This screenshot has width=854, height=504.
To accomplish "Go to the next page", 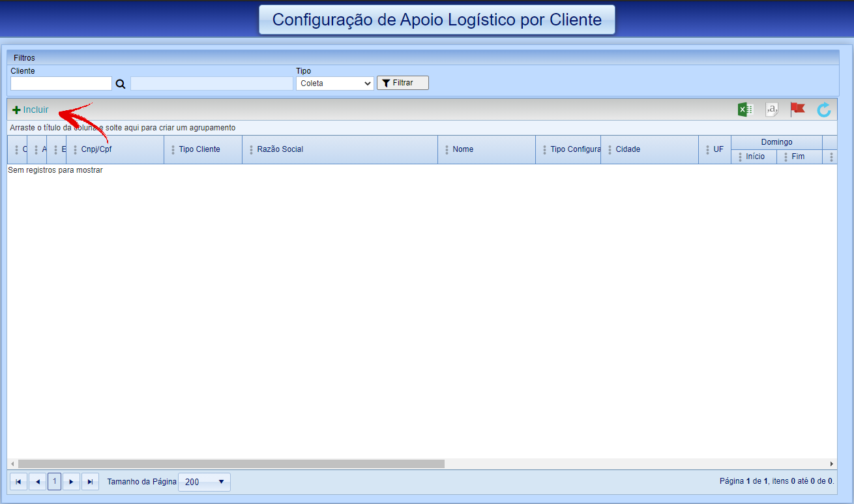I will tap(72, 482).
